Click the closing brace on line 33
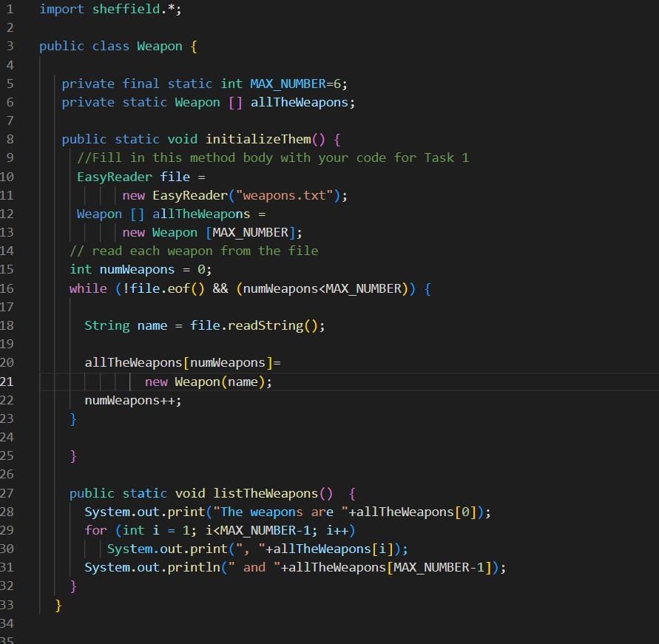The image size is (659, 644). (x=58, y=604)
